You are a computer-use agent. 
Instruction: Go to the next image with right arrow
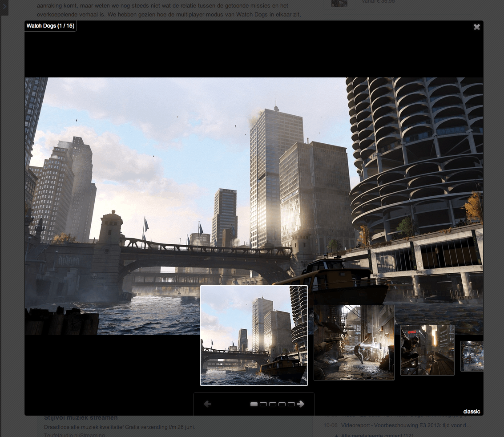tap(301, 404)
